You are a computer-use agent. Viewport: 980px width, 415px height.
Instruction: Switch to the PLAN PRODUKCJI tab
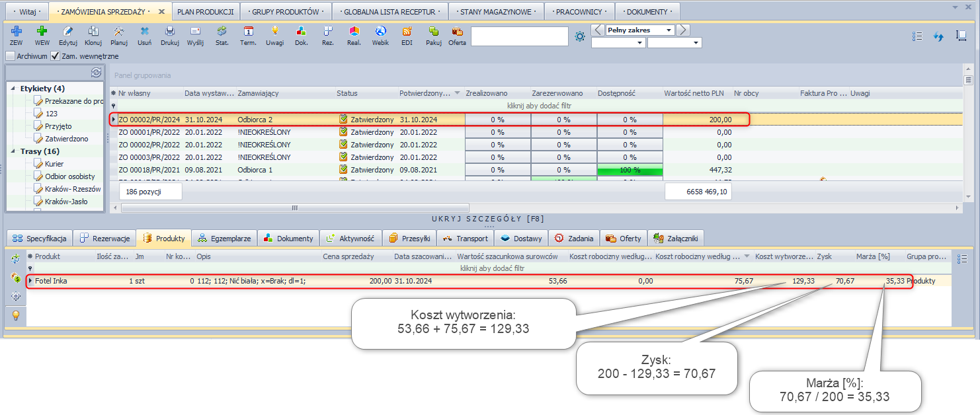pyautogui.click(x=205, y=12)
